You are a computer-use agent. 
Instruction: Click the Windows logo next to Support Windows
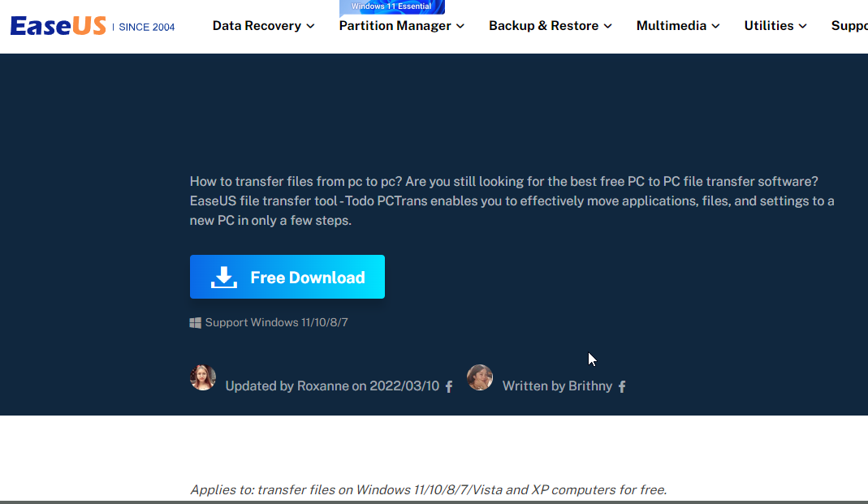(x=196, y=322)
